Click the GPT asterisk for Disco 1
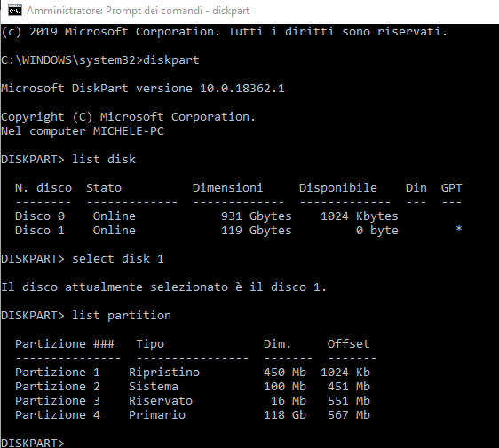Screen dimensions: 499x448 tap(458, 229)
